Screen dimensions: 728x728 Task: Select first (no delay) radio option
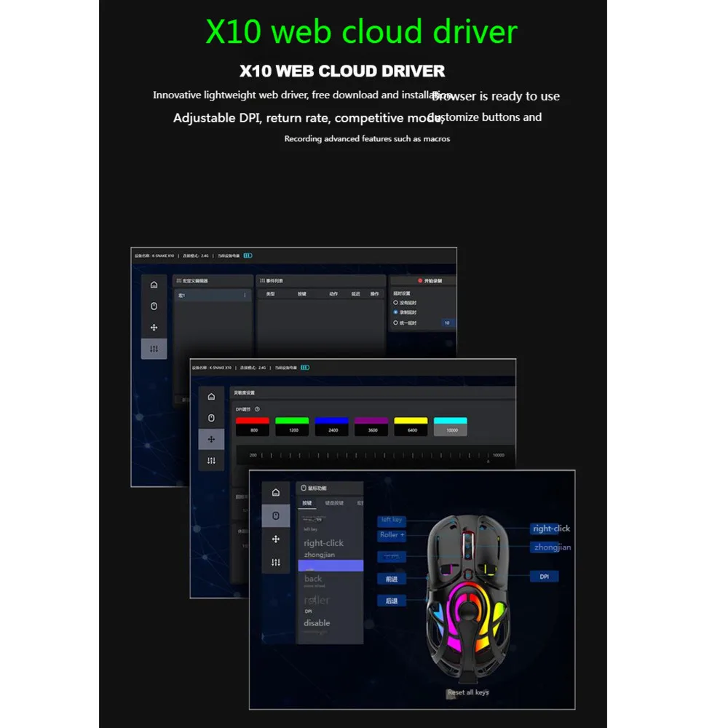coord(395,302)
